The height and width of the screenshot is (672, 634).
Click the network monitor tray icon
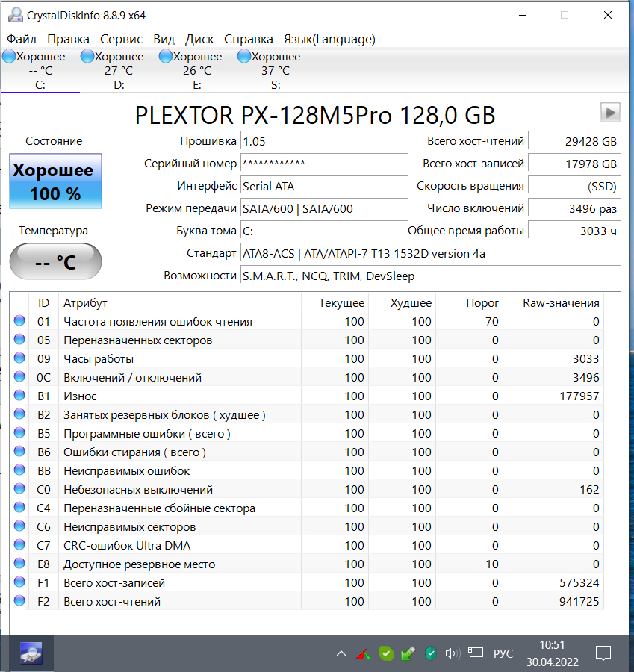[x=476, y=653]
